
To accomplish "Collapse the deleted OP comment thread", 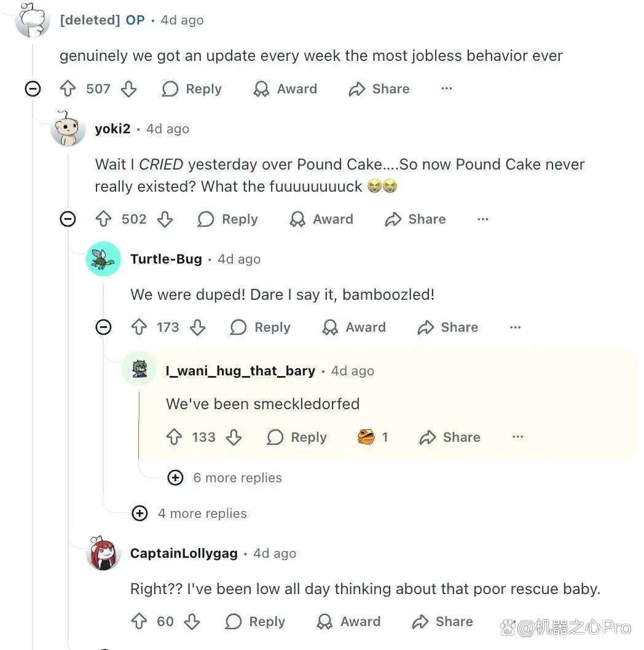I will 33,88.
